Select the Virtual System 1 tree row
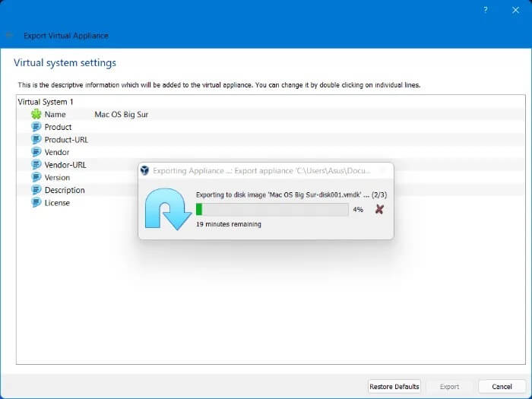The width and height of the screenshot is (532, 399). 46,101
